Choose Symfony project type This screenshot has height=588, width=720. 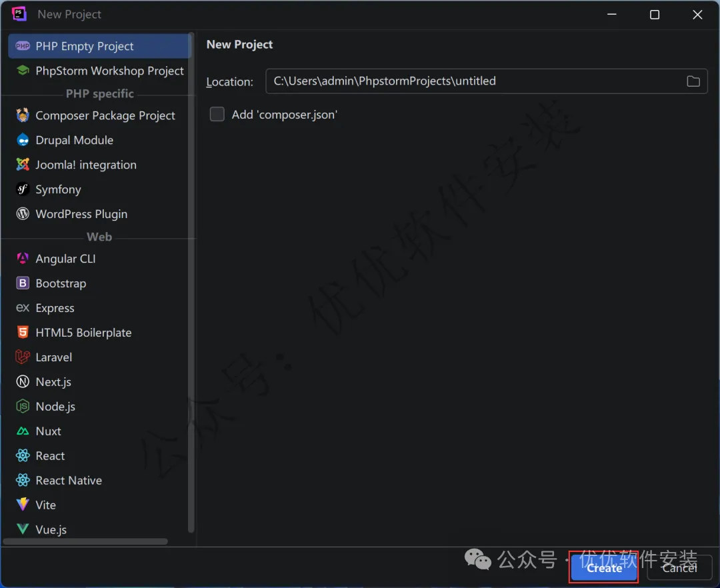[x=99, y=189]
